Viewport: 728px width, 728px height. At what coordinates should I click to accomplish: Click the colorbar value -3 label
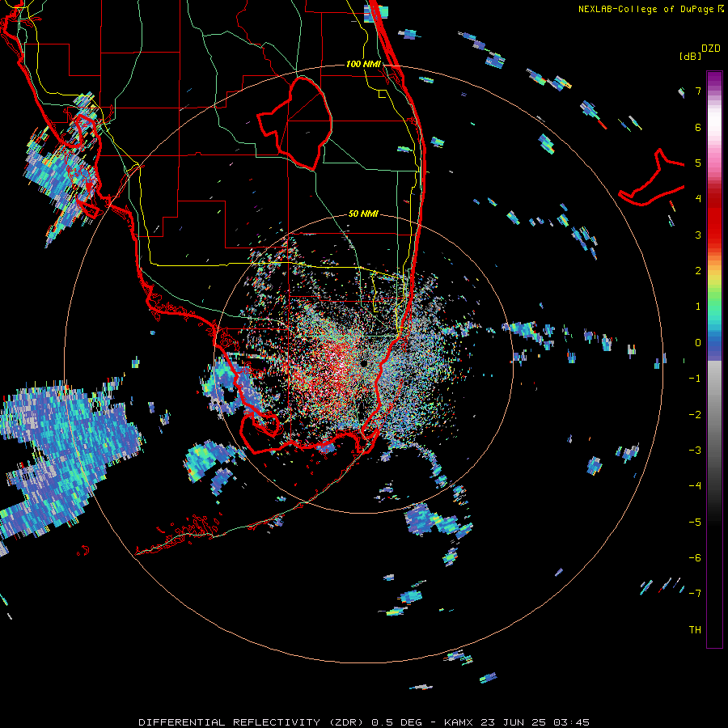(x=695, y=451)
